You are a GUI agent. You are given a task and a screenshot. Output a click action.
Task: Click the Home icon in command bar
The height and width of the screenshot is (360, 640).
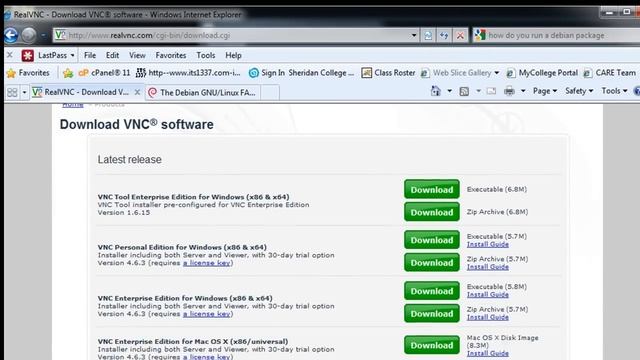(x=436, y=91)
